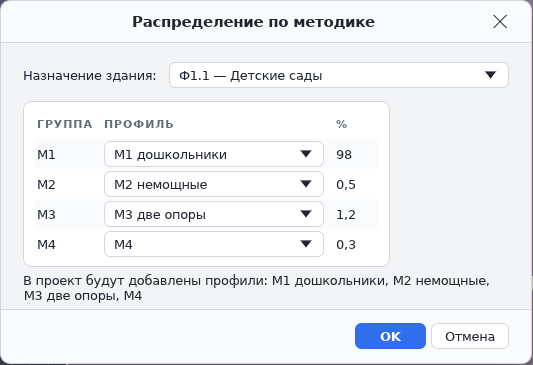Open the Назначение здания dropdown

(x=339, y=75)
